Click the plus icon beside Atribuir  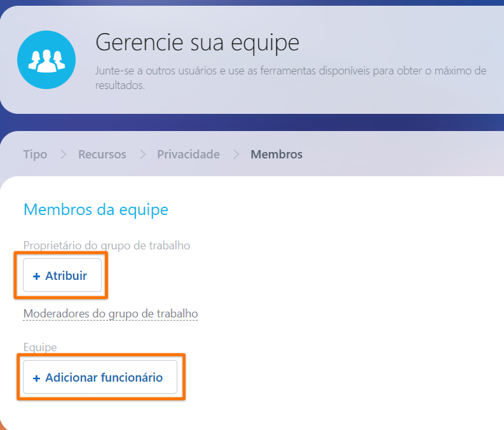37,276
